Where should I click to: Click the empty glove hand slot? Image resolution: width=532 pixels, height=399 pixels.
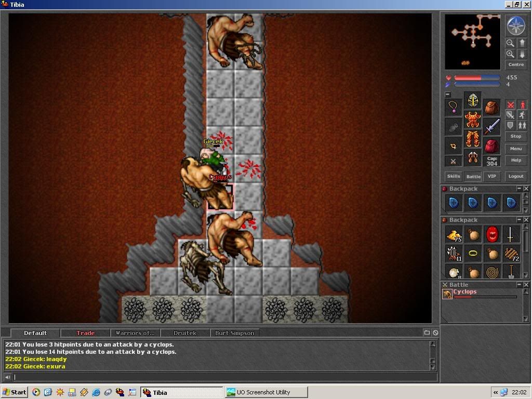(x=453, y=127)
